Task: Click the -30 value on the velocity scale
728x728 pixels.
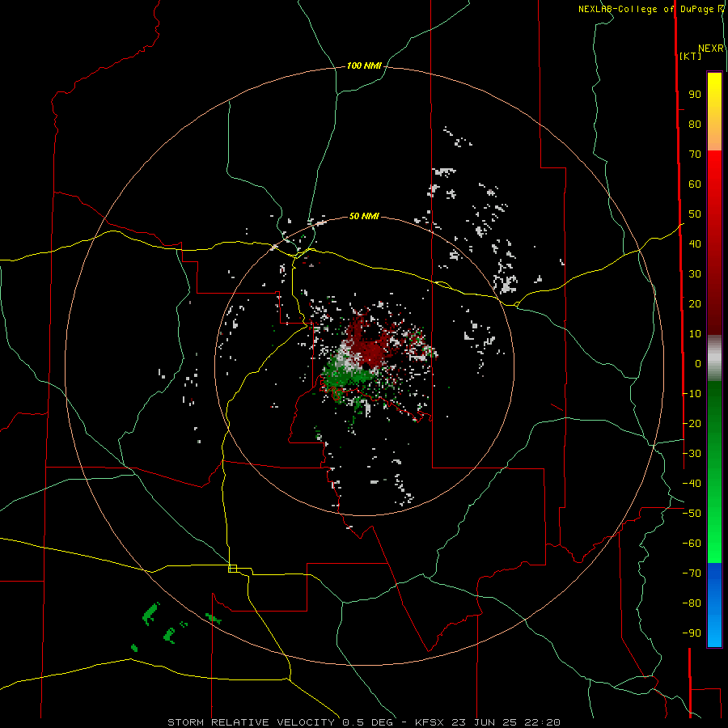Action: pos(692,454)
